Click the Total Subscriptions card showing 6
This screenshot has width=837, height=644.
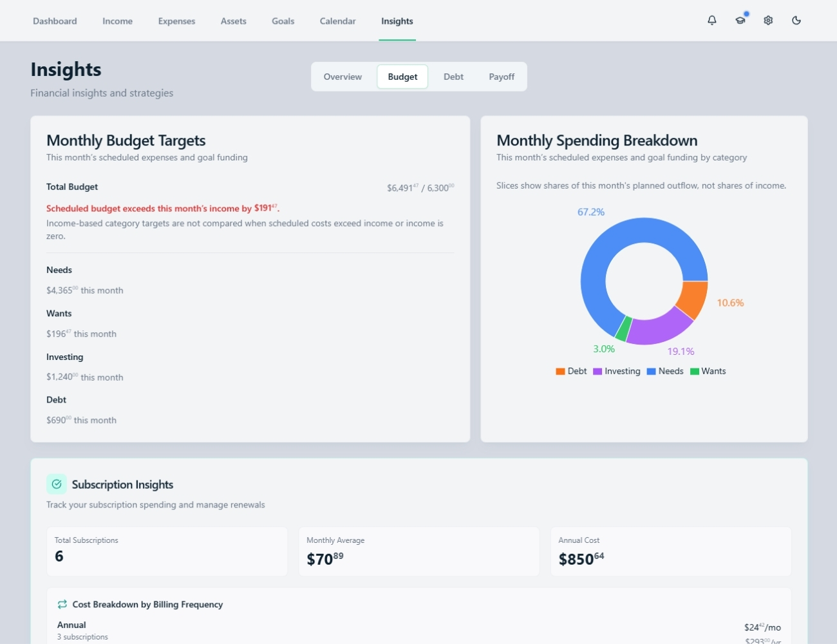(x=167, y=551)
